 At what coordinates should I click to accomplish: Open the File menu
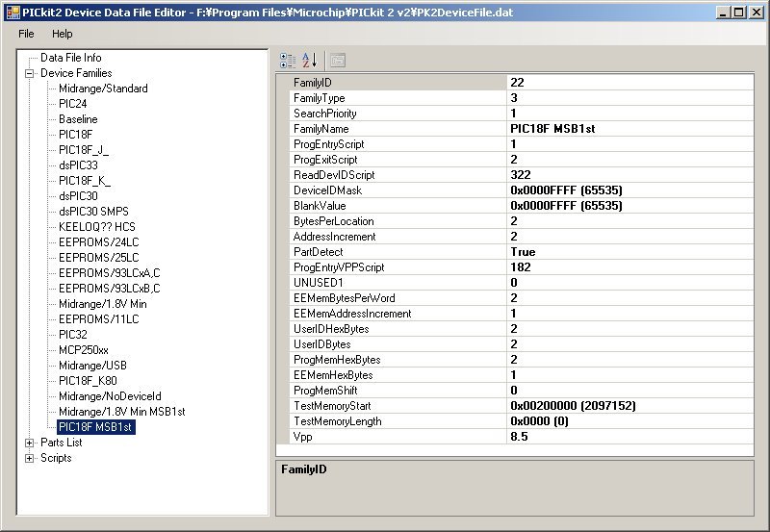[x=26, y=34]
